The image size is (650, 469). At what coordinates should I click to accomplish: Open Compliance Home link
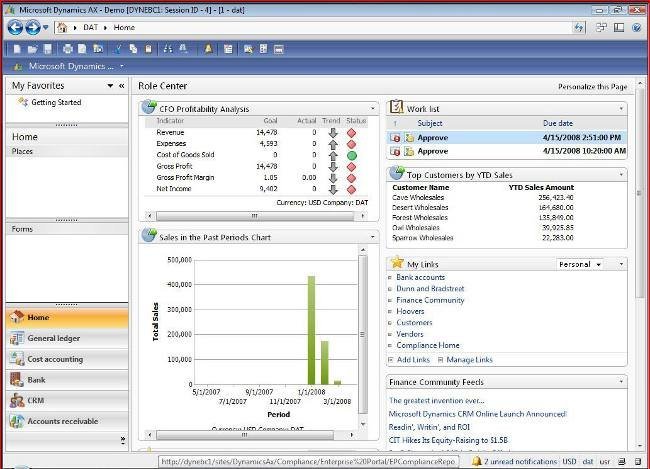click(428, 345)
